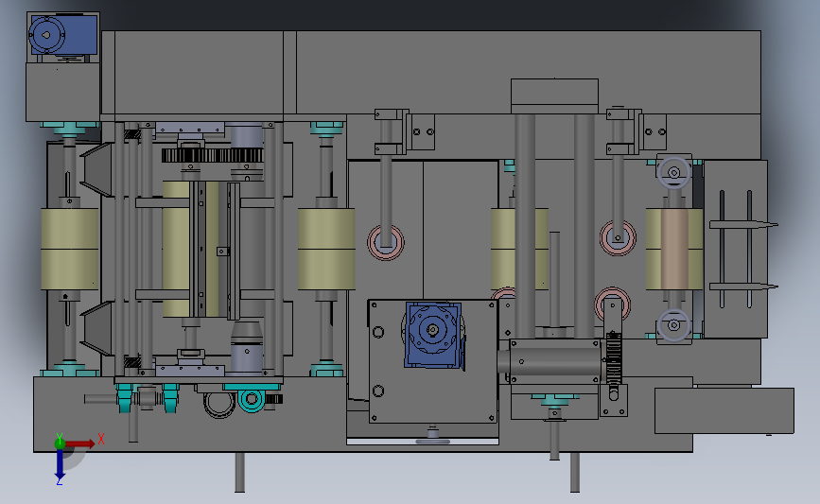This screenshot has height=504, width=820.
Task: Click the blue Z axis arrow on the triad
Action: pos(60,464)
